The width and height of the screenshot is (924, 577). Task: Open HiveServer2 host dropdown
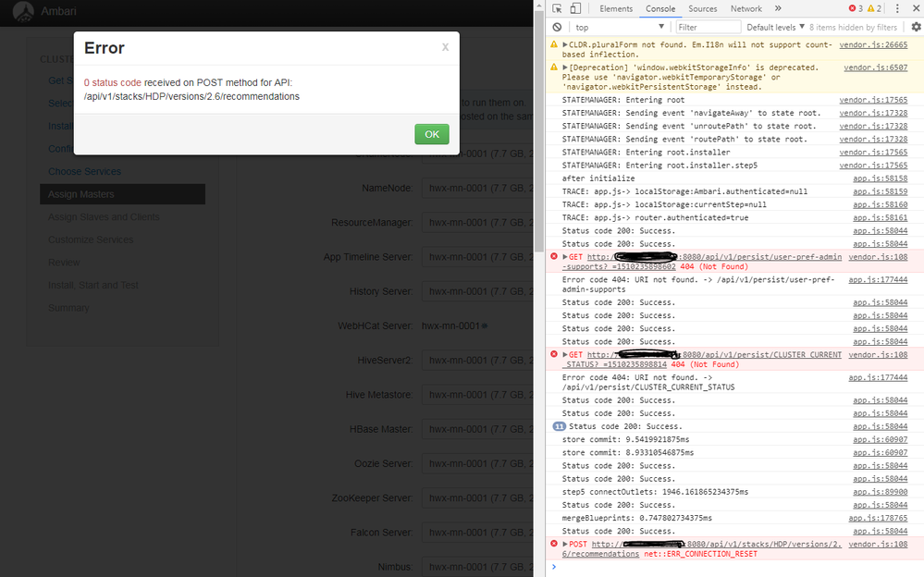tap(477, 361)
